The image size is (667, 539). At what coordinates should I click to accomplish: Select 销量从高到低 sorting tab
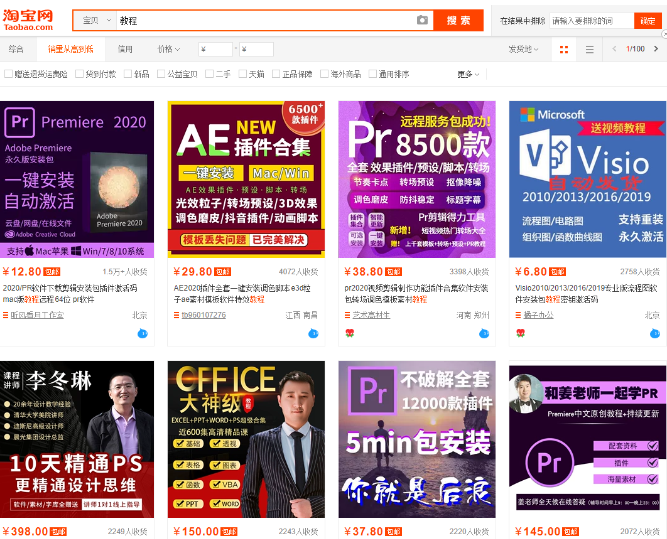pyautogui.click(x=71, y=49)
